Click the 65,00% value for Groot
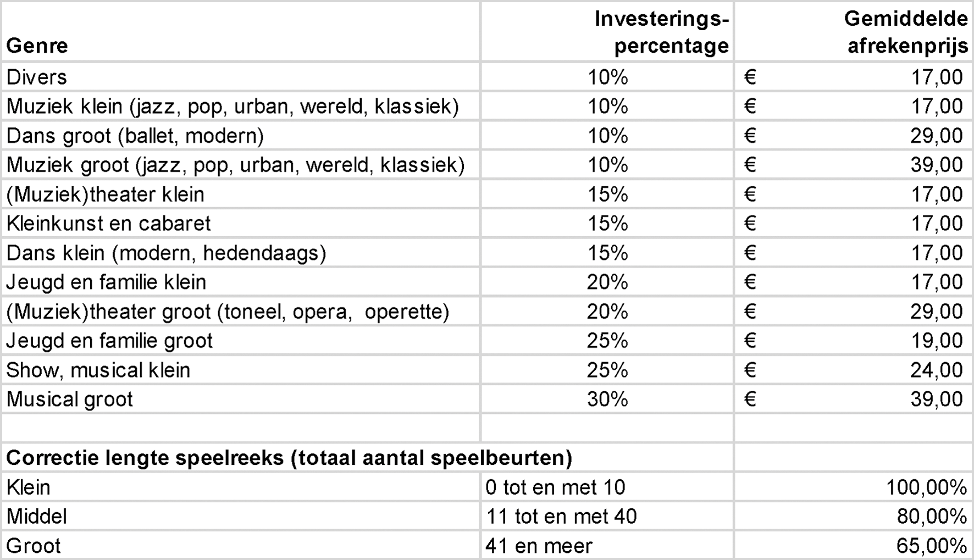Screen dimensions: 974x560 click(931, 546)
